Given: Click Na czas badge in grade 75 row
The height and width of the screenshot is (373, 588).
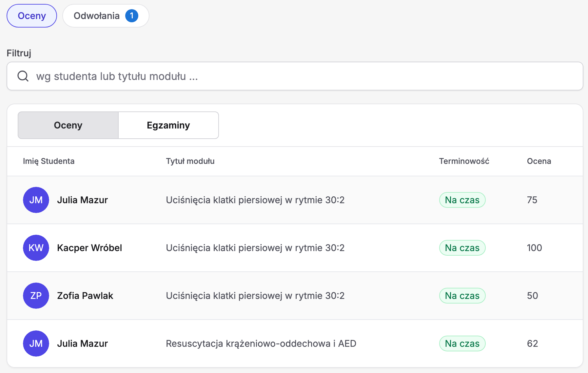Looking at the screenshot, I should point(462,200).
